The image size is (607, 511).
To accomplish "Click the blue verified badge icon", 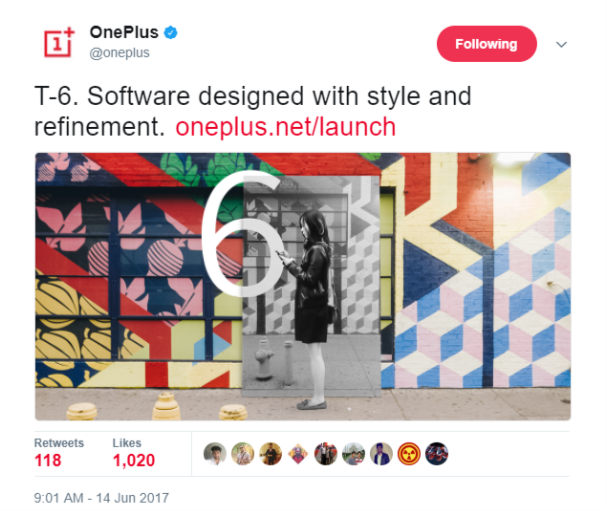I will click(171, 33).
